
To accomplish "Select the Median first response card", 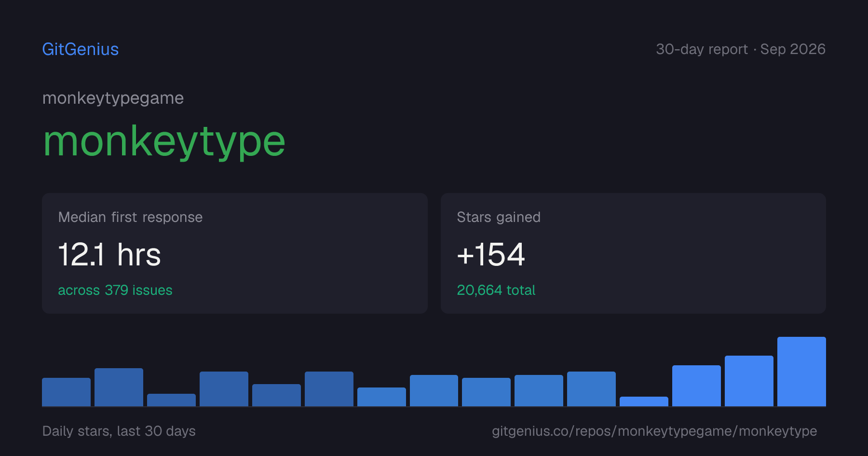I will 235,253.
